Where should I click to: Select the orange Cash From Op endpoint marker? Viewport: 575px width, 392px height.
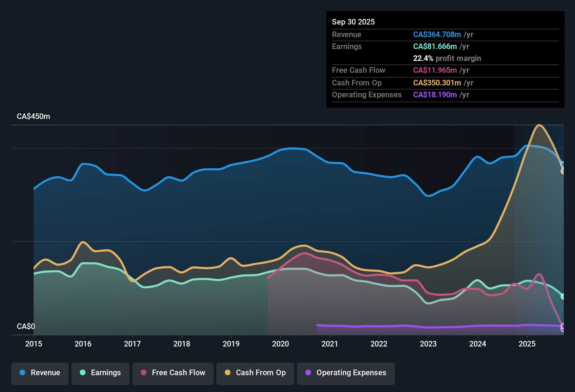tap(563, 171)
